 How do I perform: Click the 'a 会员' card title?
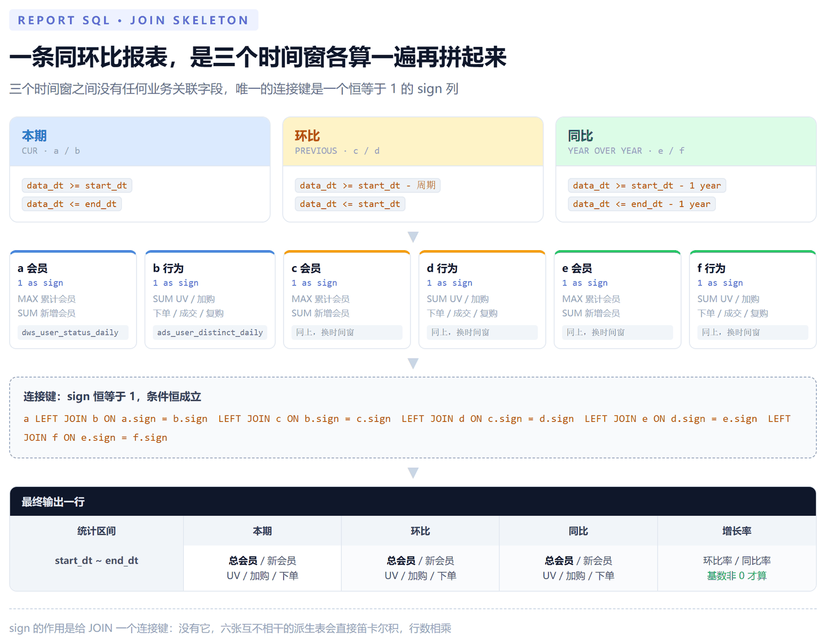click(x=32, y=268)
